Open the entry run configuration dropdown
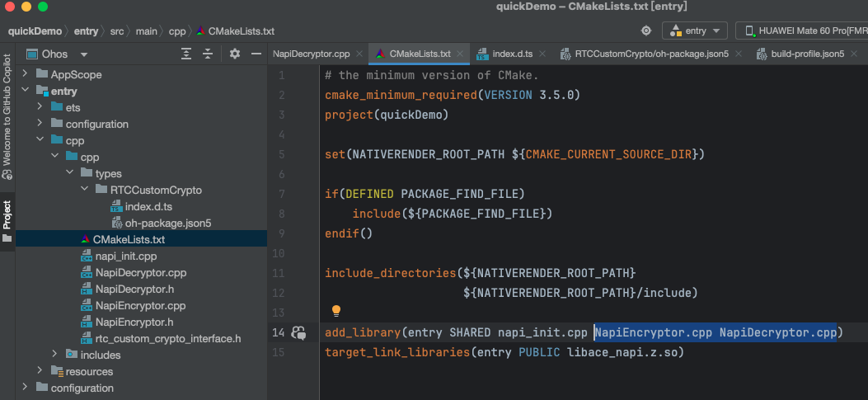 click(695, 31)
